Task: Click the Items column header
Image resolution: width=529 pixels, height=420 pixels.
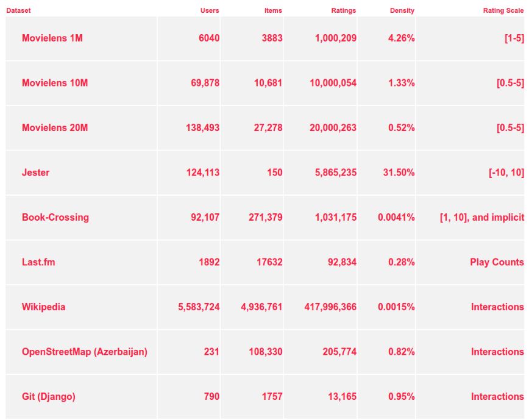Action: pyautogui.click(x=273, y=10)
